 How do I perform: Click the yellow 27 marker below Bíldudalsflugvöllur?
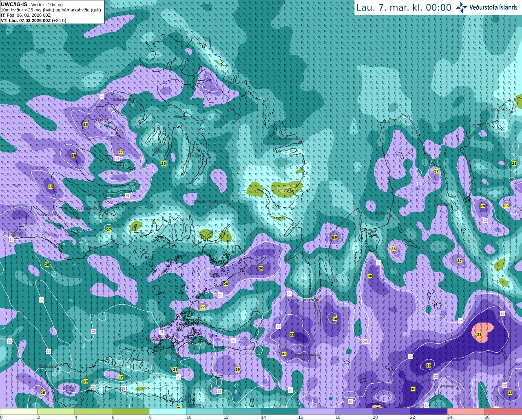[x=109, y=230]
